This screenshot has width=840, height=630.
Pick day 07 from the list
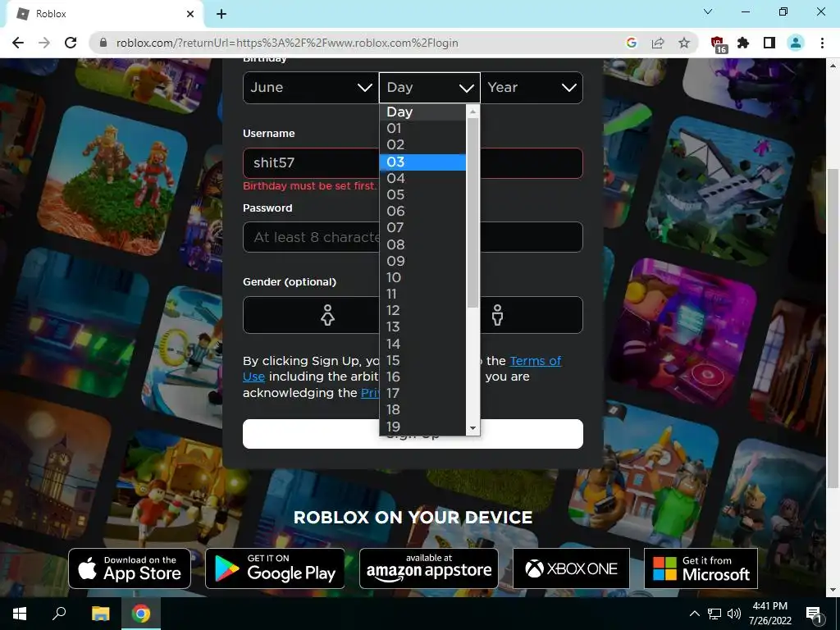tap(422, 228)
